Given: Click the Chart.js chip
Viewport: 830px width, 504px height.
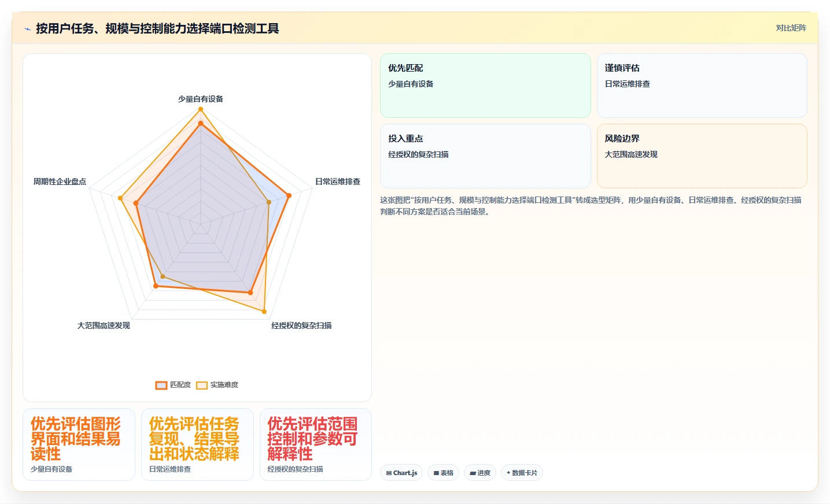Looking at the screenshot, I should coord(401,473).
